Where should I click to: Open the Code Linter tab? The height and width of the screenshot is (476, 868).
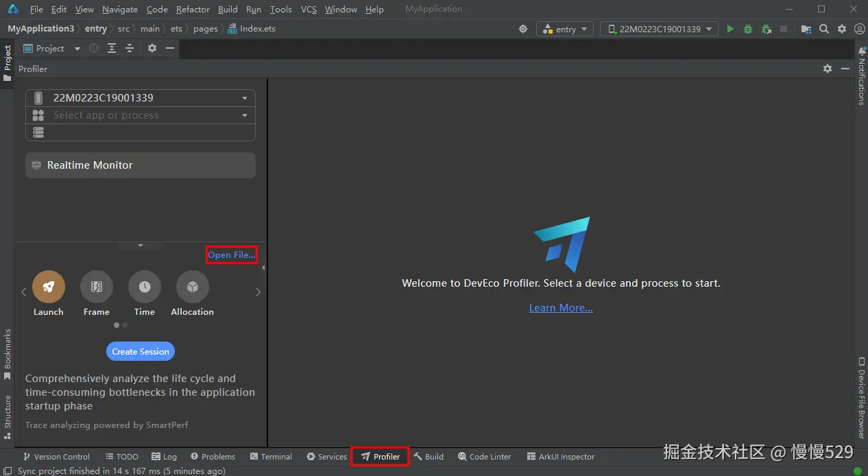pos(485,457)
